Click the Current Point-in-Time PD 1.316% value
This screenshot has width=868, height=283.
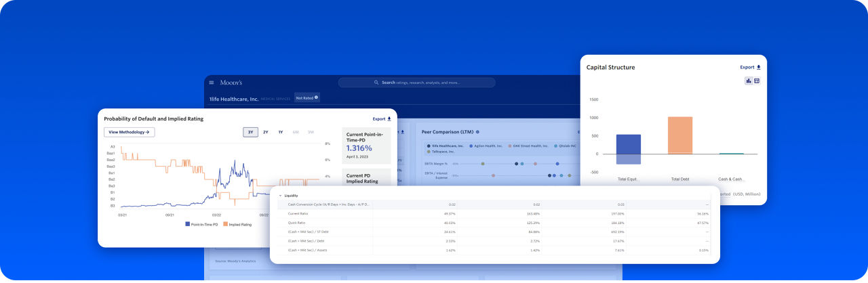point(359,148)
